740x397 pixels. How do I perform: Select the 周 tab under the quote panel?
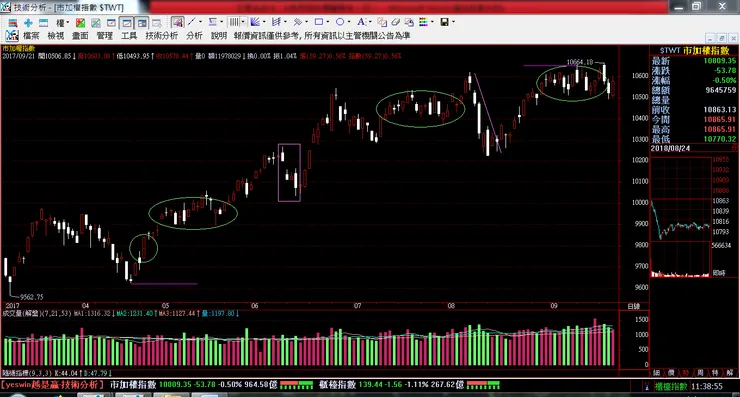[x=700, y=373]
